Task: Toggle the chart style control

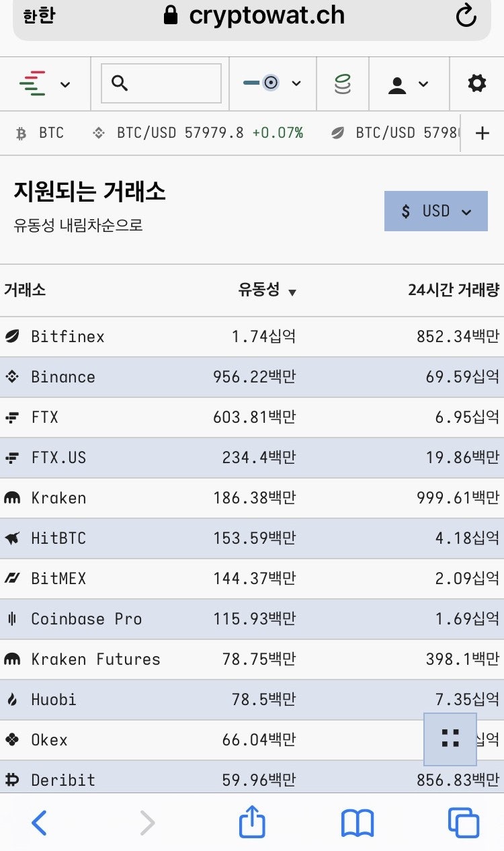Action: [x=272, y=83]
